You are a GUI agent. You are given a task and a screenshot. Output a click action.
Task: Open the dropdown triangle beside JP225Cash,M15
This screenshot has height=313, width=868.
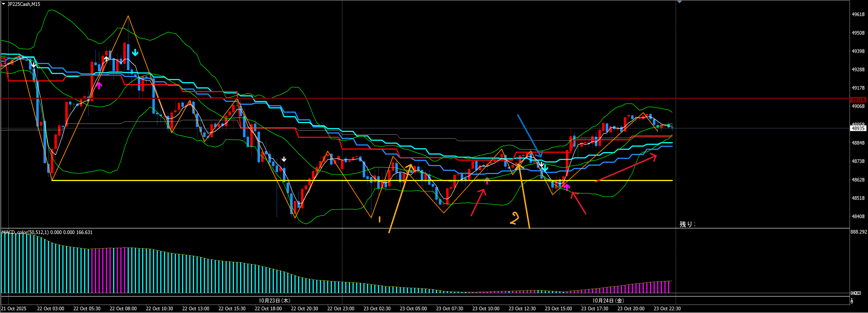pyautogui.click(x=3, y=4)
